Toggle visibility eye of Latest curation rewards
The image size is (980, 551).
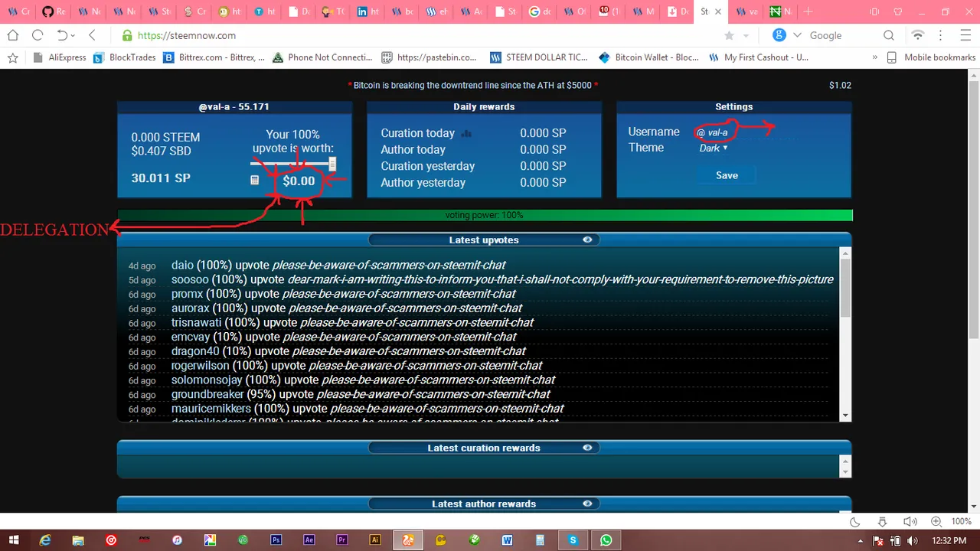click(x=587, y=448)
